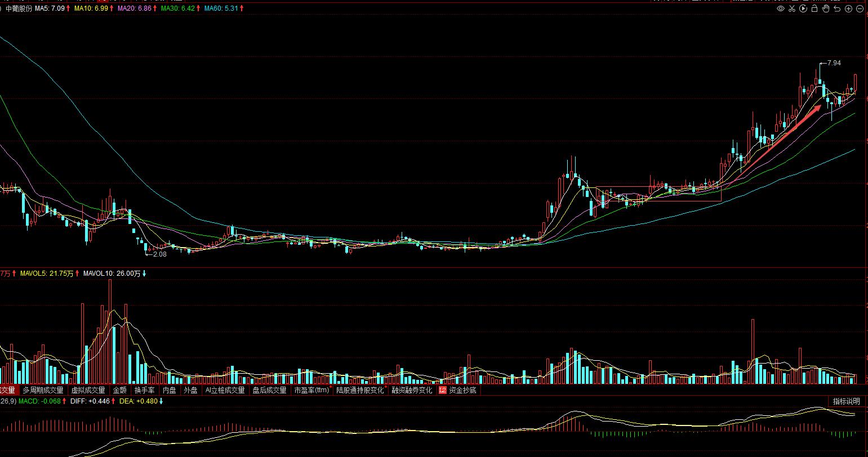Select the scissors cut tool
This screenshot has height=457, width=868.
[792, 8]
